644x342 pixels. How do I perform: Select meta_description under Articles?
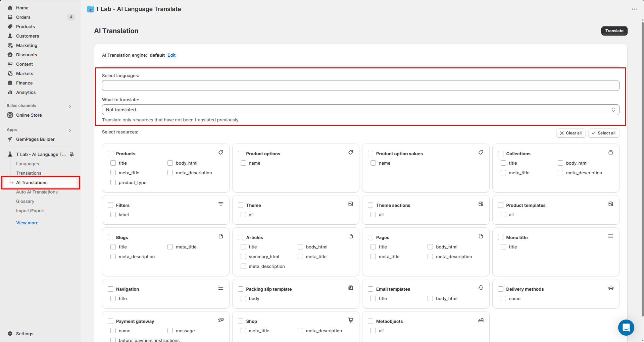click(243, 266)
